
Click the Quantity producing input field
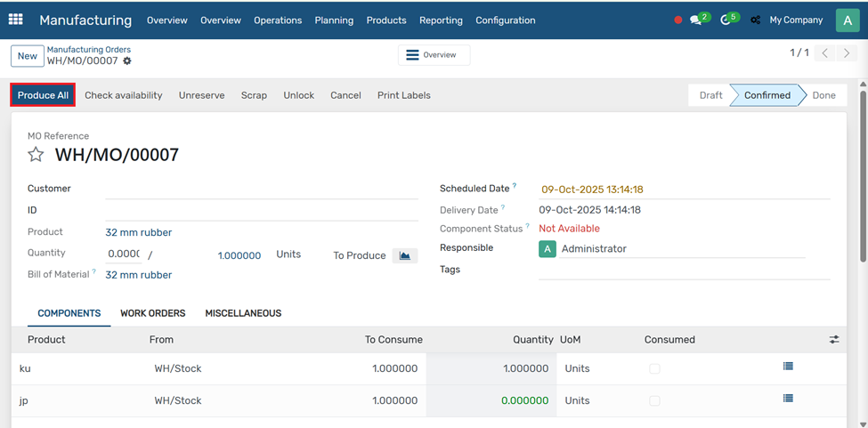point(124,254)
